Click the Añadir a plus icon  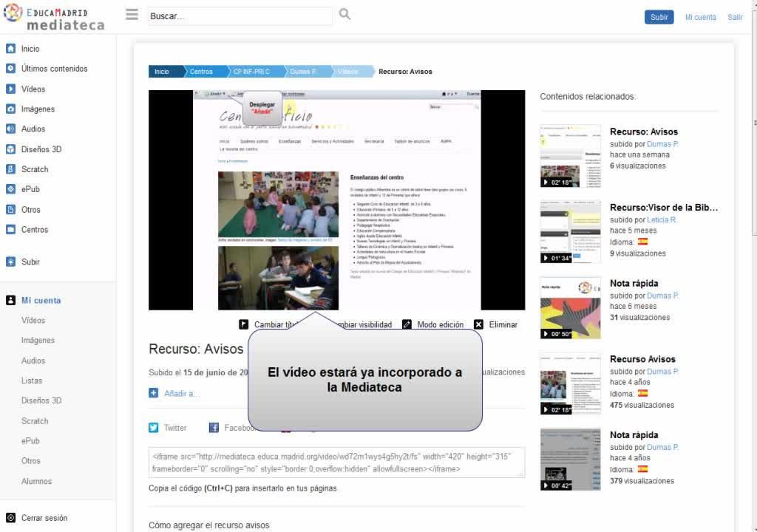pyautogui.click(x=154, y=393)
